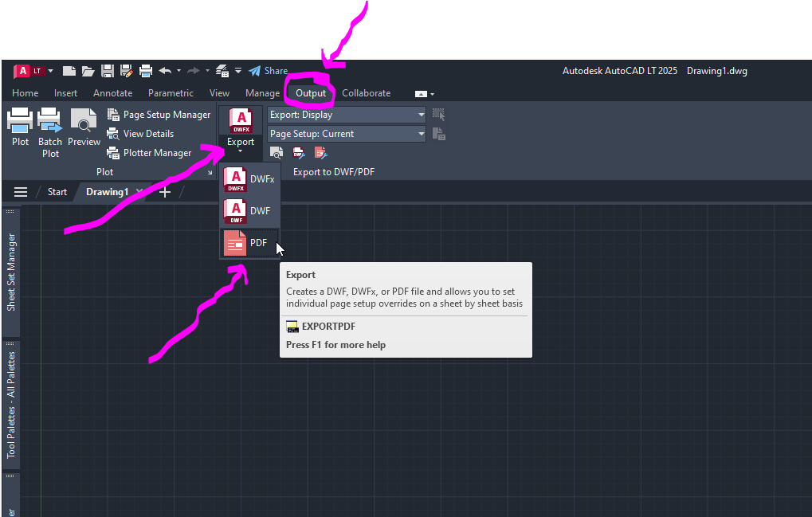
Task: Open the Page Setup: Current dropdown
Action: [x=346, y=134]
